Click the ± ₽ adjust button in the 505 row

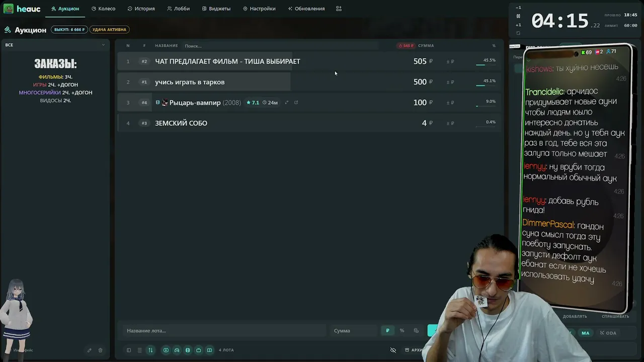450,61
